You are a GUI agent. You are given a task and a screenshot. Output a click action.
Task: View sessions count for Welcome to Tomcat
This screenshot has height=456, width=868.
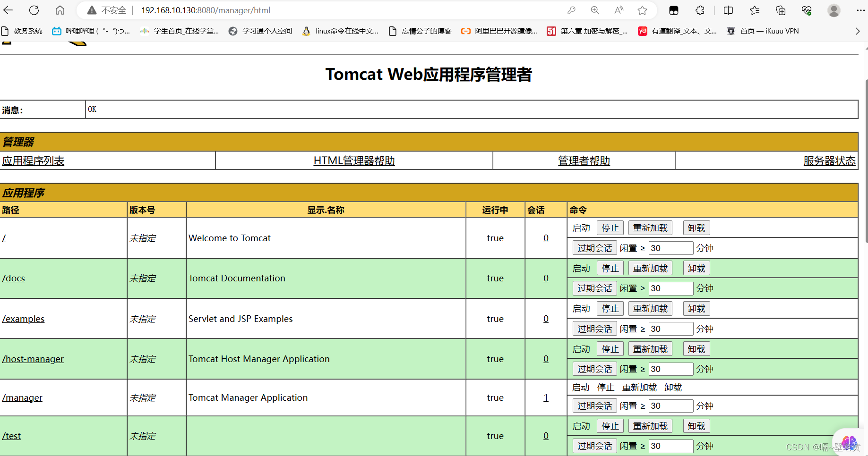point(546,238)
